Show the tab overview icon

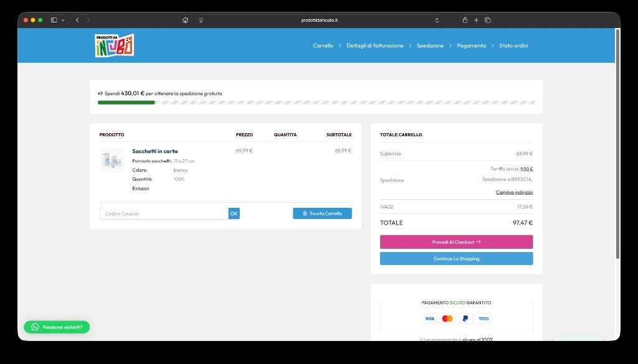[x=487, y=20]
